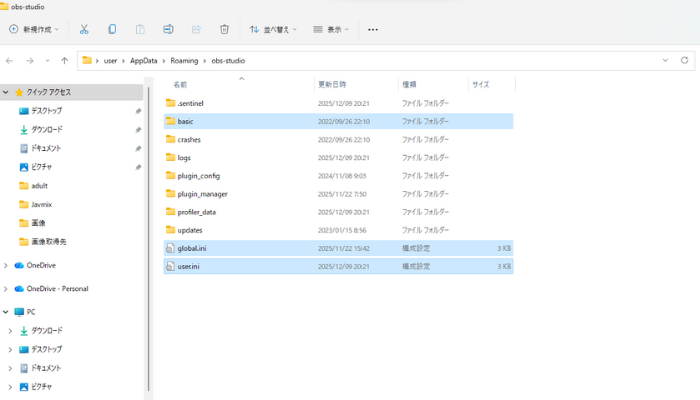Open ピクチャ under Quick Access
The width and height of the screenshot is (700, 400).
click(x=42, y=167)
